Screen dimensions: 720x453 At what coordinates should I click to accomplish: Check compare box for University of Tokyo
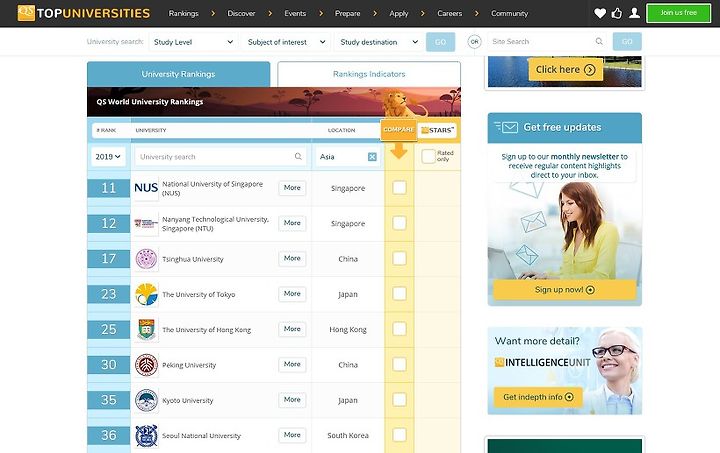click(x=399, y=293)
